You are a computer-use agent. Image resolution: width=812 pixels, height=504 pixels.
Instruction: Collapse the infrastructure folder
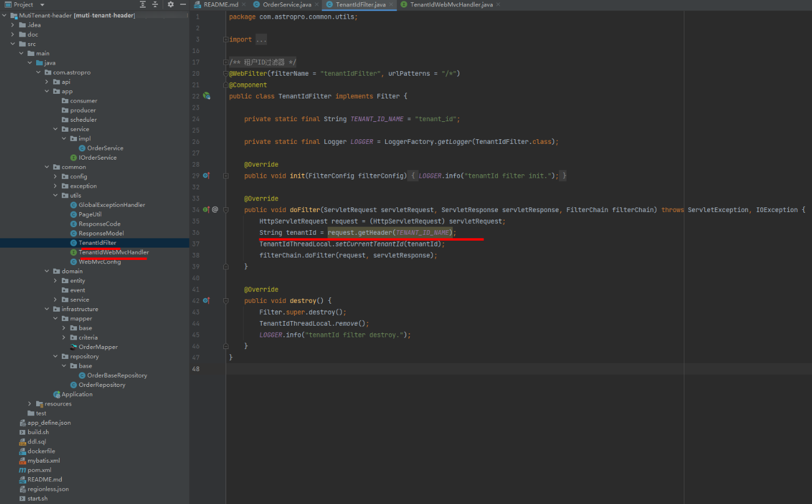[x=47, y=309]
